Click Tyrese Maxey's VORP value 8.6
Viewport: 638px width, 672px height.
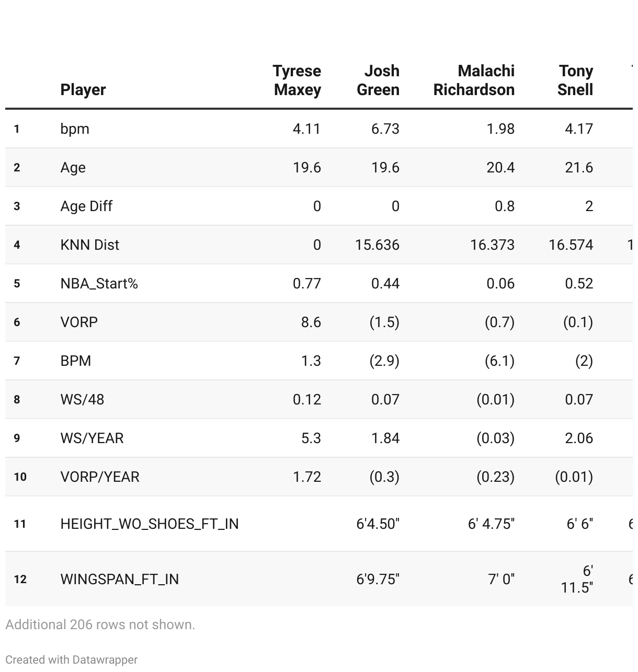point(311,322)
